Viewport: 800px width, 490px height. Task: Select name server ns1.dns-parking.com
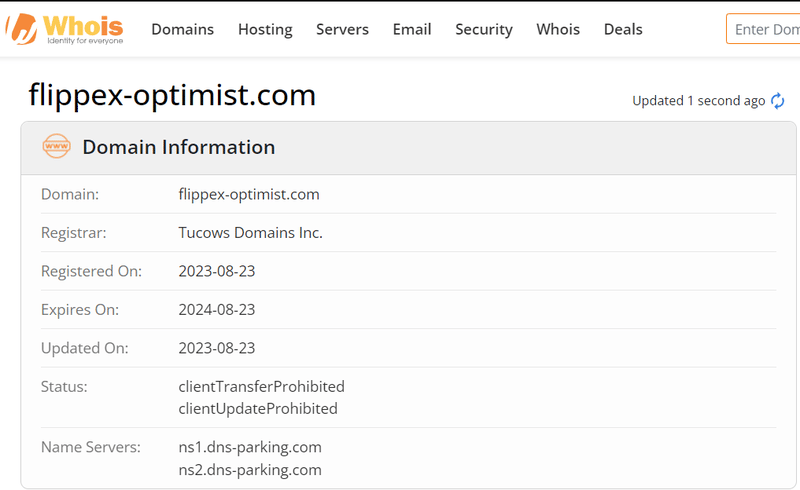coord(250,448)
